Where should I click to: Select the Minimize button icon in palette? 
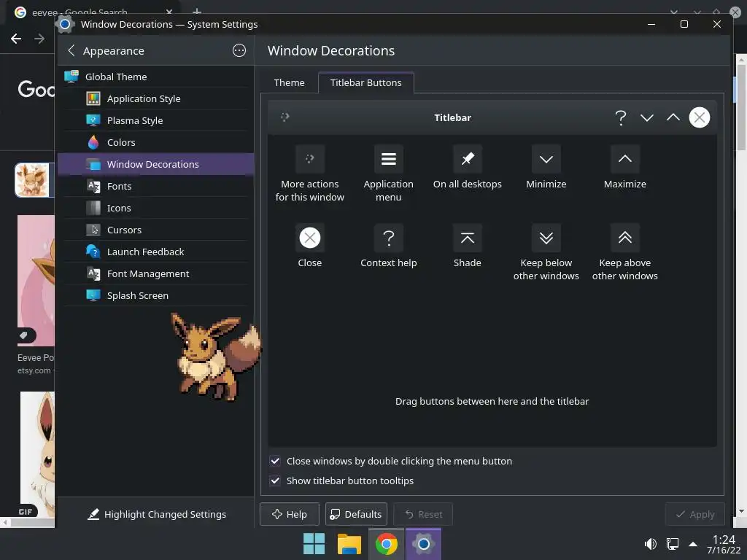[546, 159]
